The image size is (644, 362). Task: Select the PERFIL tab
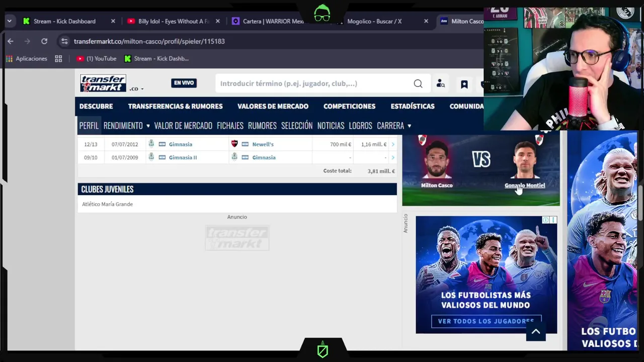click(89, 126)
